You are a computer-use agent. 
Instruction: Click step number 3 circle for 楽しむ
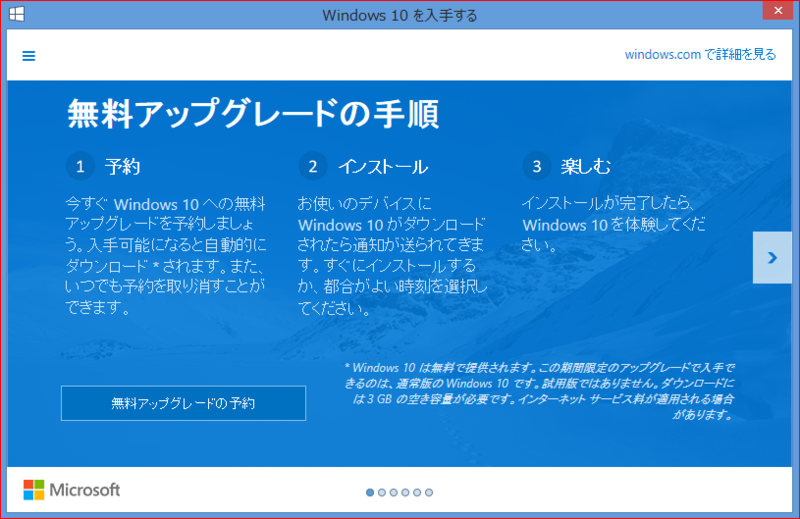click(x=537, y=166)
